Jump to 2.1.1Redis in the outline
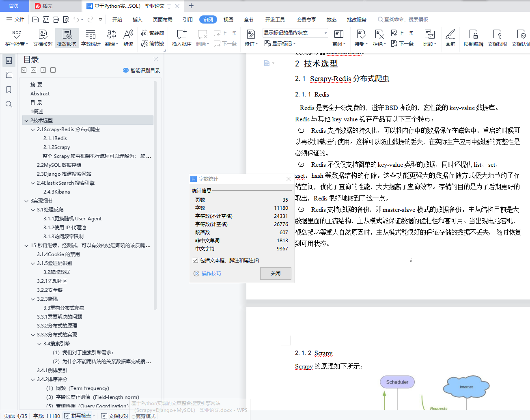The image size is (530, 420). click(55, 138)
